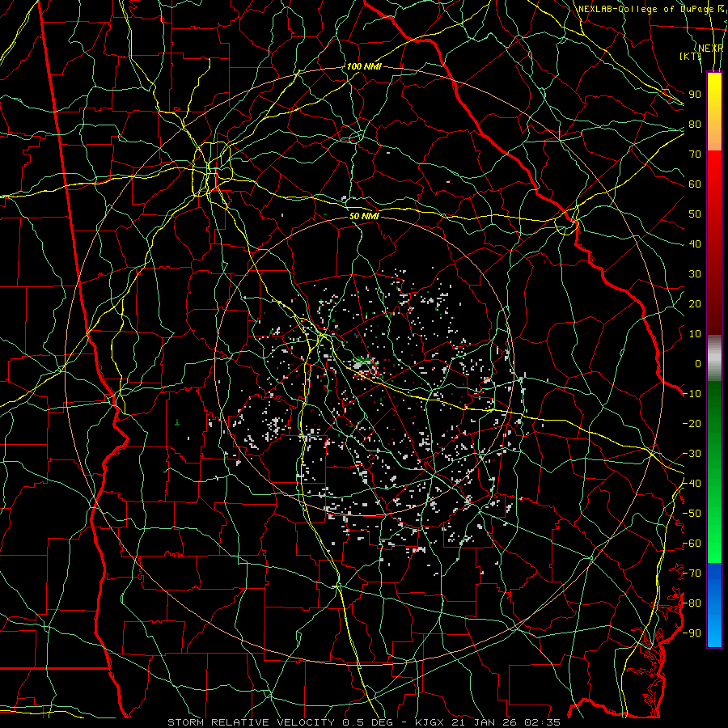Click the [KT] units label
The height and width of the screenshot is (728, 728).
click(x=690, y=56)
